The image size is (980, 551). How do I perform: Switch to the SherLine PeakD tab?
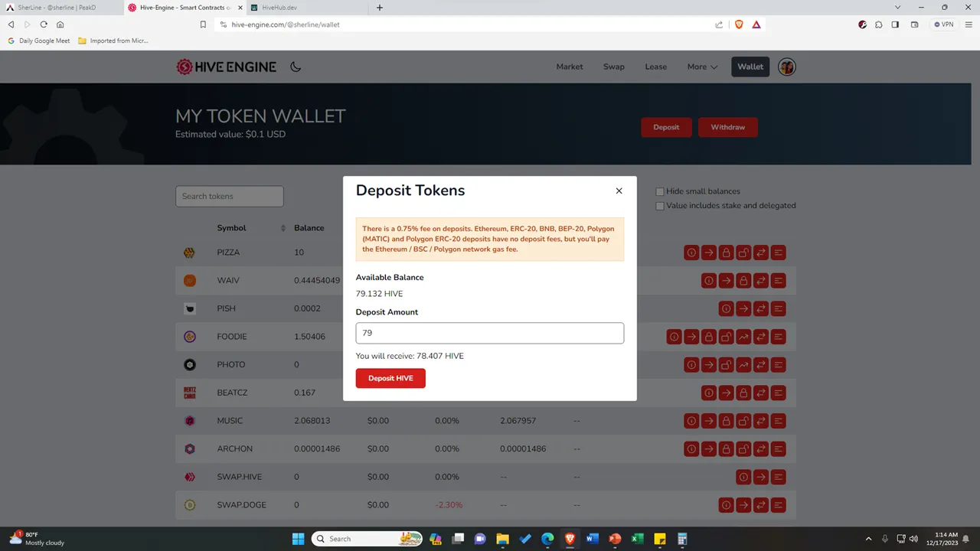coord(60,8)
